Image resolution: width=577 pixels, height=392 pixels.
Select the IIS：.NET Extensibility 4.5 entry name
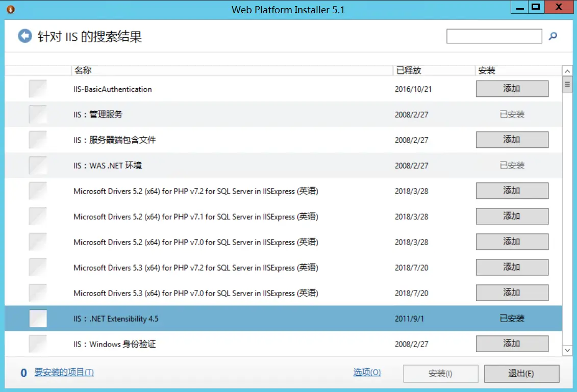coord(116,319)
